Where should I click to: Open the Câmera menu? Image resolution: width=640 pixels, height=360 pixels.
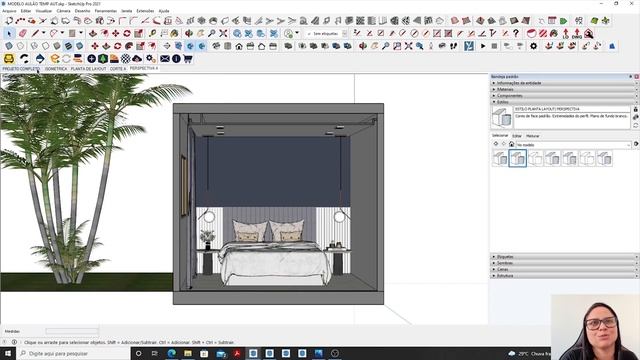click(x=63, y=11)
